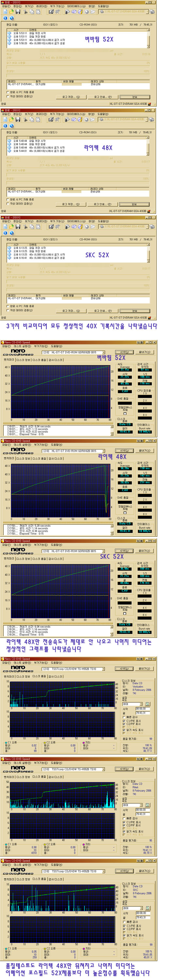
Task: Toggle 작성 데이터 검증 in 버바팀 52X burn window
Action: pos(8,96)
